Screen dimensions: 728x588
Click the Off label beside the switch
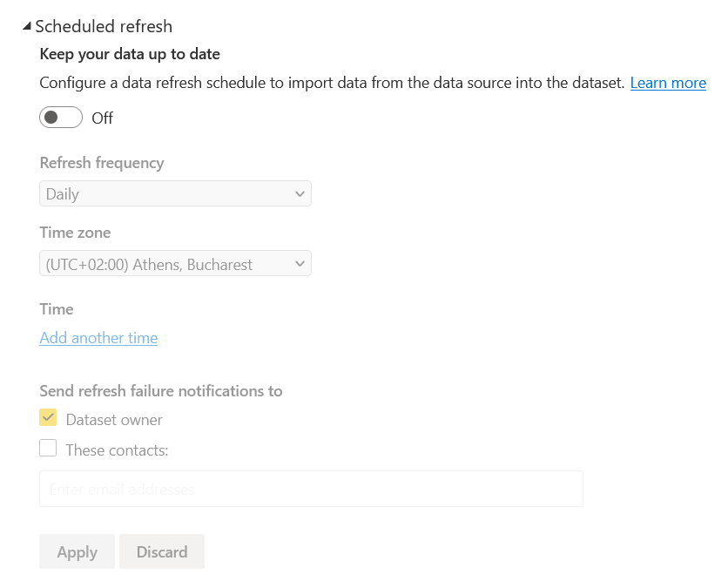point(103,118)
